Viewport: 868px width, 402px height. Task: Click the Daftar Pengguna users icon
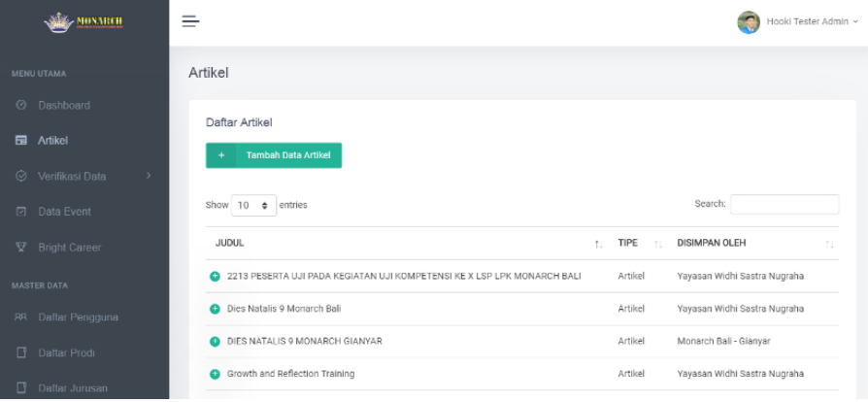point(21,318)
